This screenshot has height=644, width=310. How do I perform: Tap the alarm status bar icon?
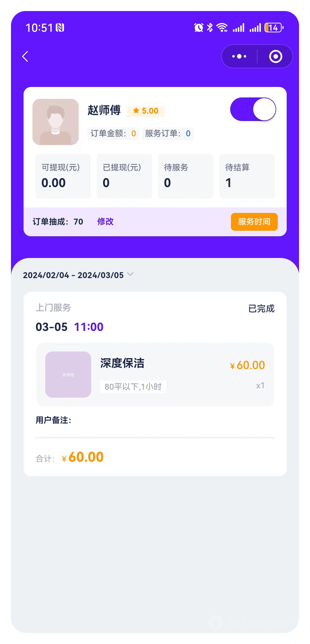(x=199, y=28)
